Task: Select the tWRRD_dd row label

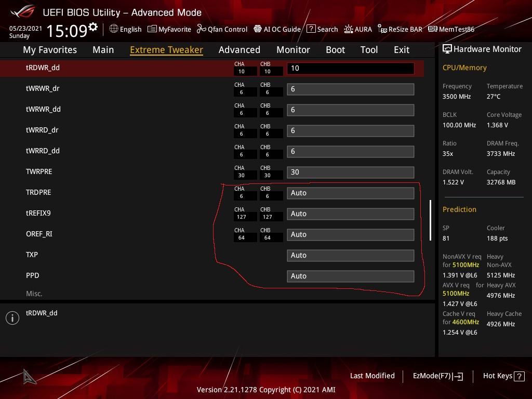Action: tap(43, 151)
